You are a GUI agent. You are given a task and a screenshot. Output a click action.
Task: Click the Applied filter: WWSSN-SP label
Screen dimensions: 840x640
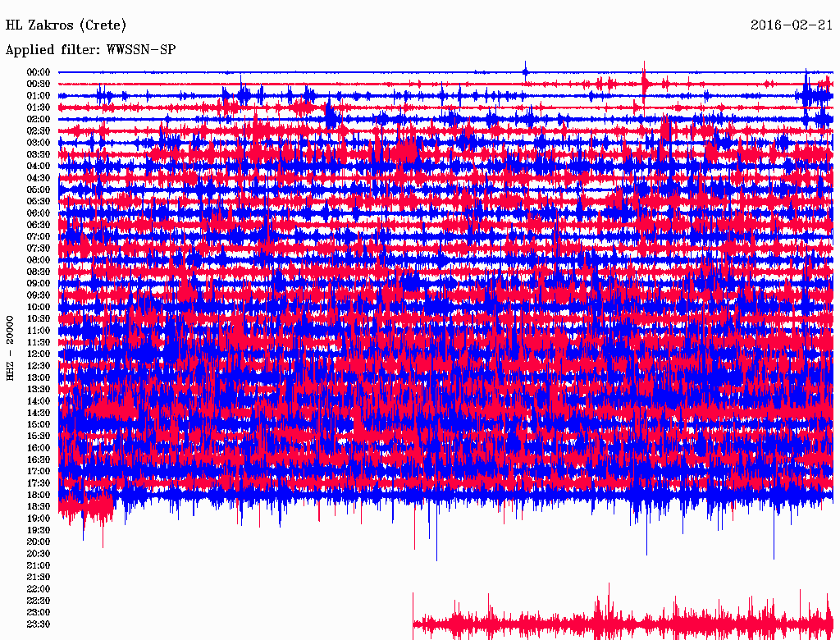point(90,50)
